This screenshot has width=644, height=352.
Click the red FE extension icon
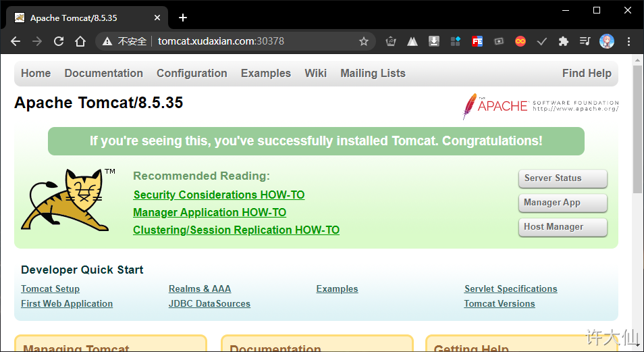(x=477, y=41)
